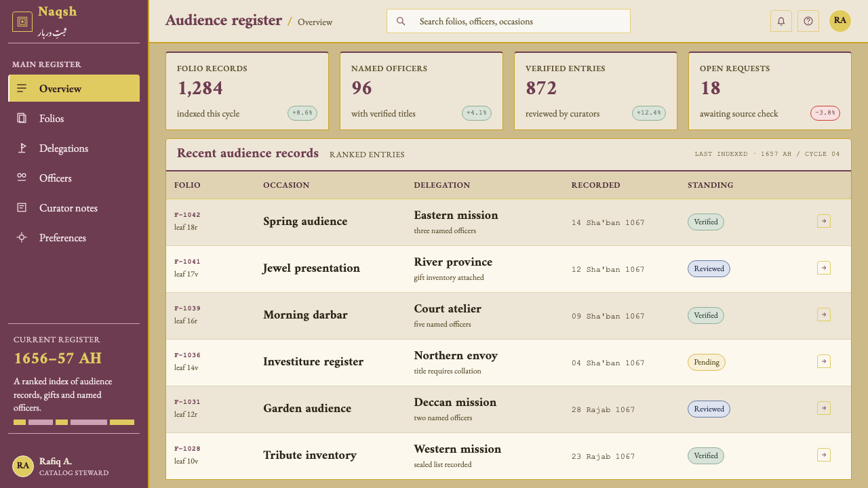The height and width of the screenshot is (488, 868).
Task: Open Preferences
Action: coord(74,238)
